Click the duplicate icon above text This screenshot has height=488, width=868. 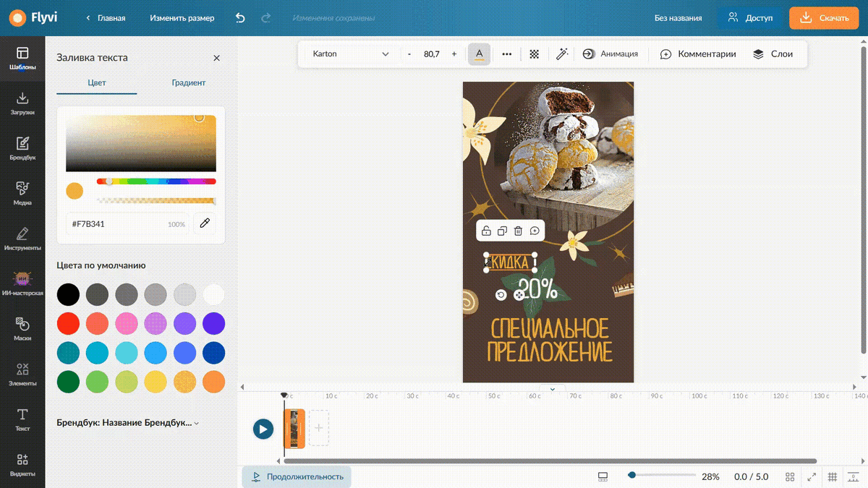(x=502, y=231)
